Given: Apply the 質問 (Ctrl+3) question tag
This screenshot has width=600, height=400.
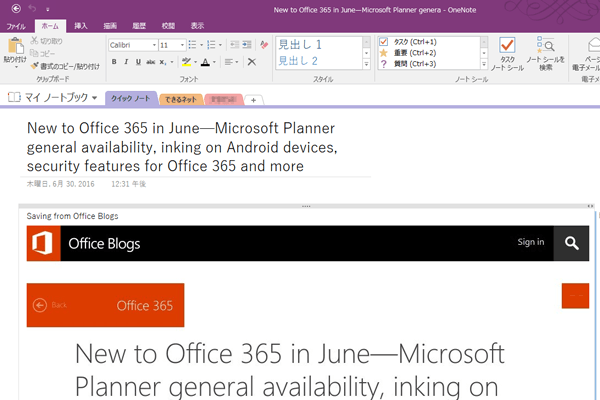Looking at the screenshot, I should point(408,64).
